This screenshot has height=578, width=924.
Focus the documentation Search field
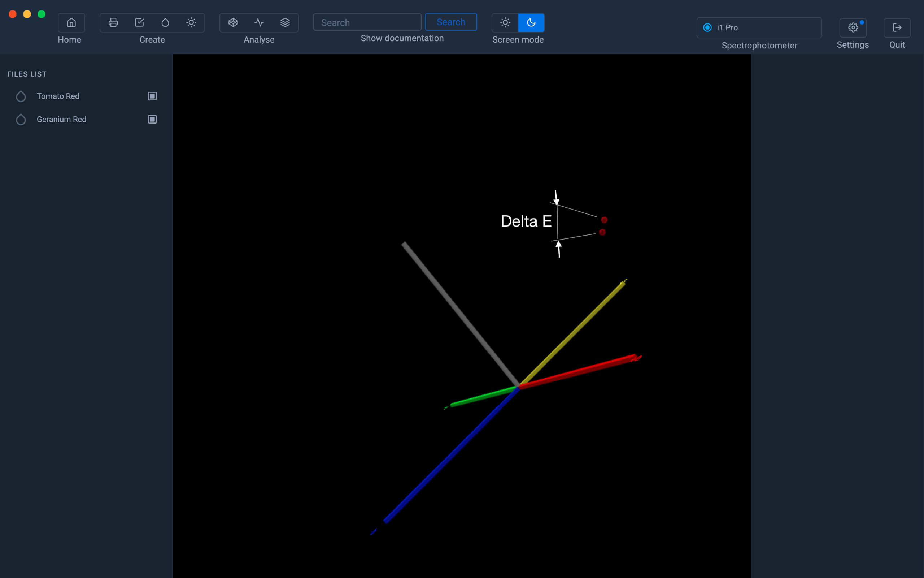coord(367,22)
